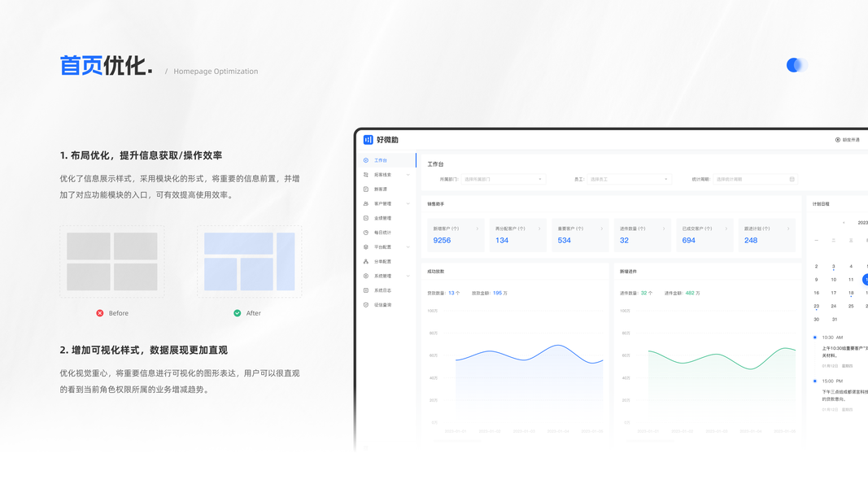Viewport: 868px width, 488px height.
Task: Click the 系统日志 sidebar icon
Action: [x=366, y=290]
